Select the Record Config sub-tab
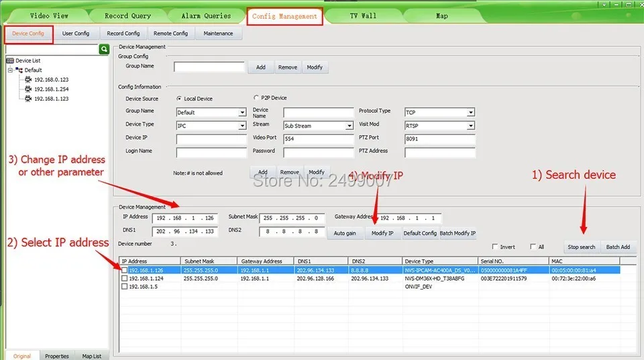Image resolution: width=644 pixels, height=360 pixels. coord(123,34)
